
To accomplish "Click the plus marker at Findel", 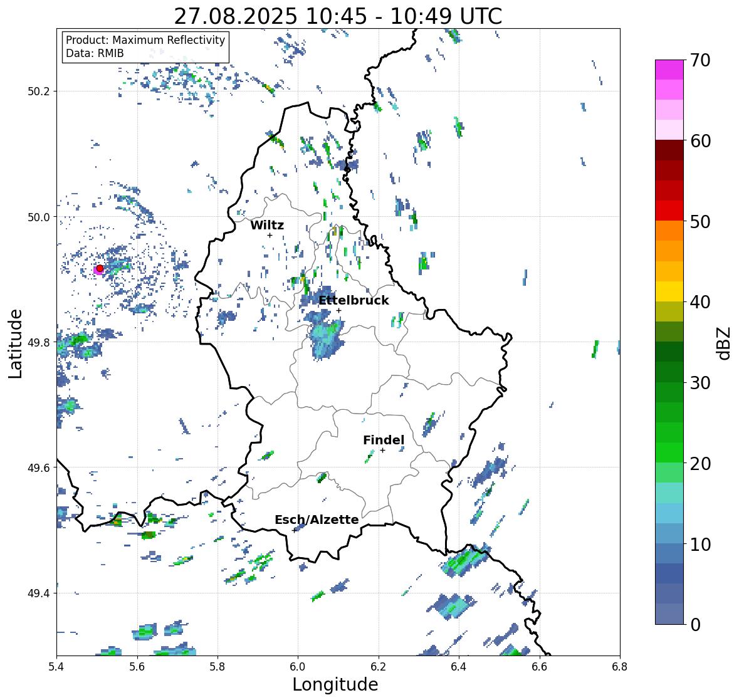I will 383,451.
